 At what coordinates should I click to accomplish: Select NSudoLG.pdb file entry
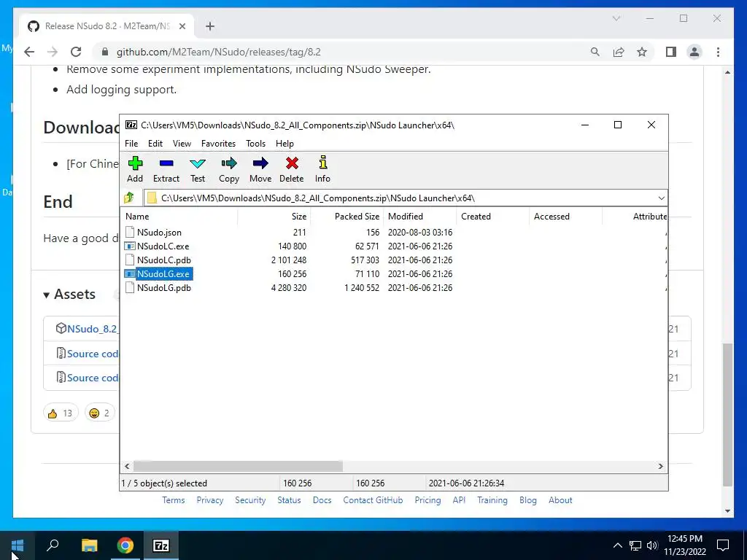[164, 287]
